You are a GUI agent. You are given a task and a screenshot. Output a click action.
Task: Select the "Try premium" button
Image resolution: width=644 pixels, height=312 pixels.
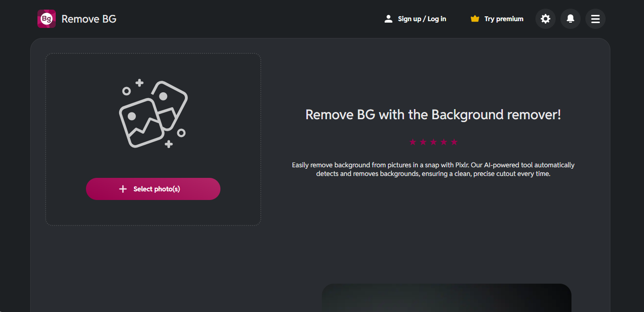click(504, 19)
